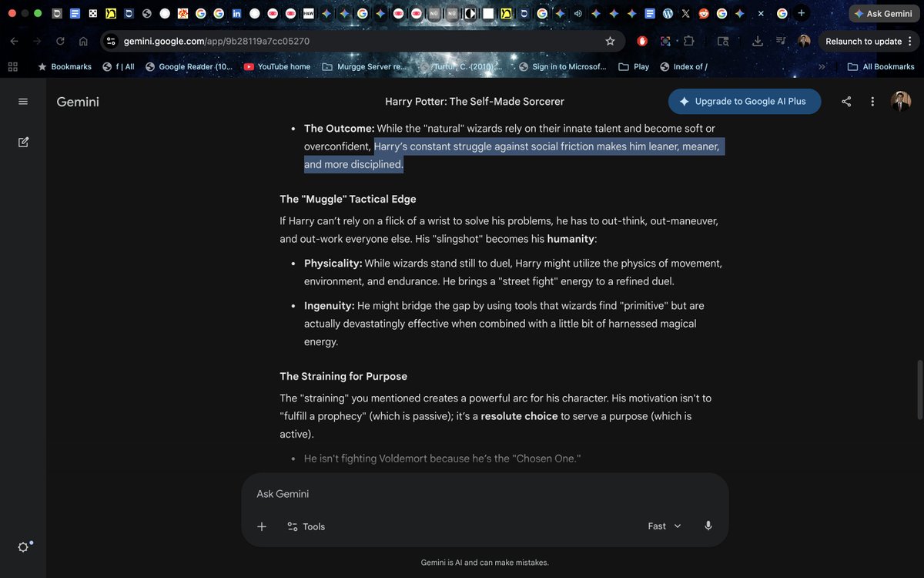This screenshot has height=578, width=924.
Task: Click Upgrade to Google AI Plus
Action: (x=745, y=101)
